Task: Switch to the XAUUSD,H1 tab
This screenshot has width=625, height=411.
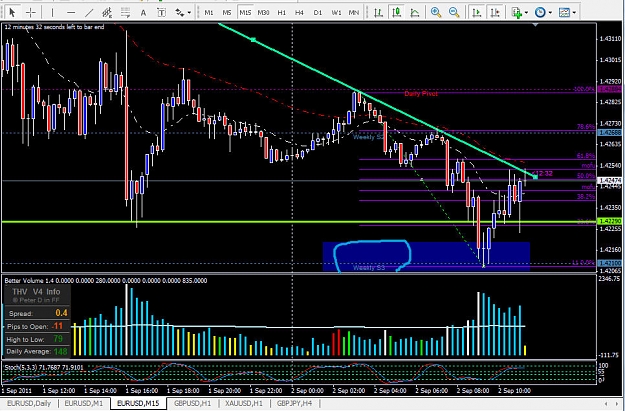Action: (x=244, y=403)
